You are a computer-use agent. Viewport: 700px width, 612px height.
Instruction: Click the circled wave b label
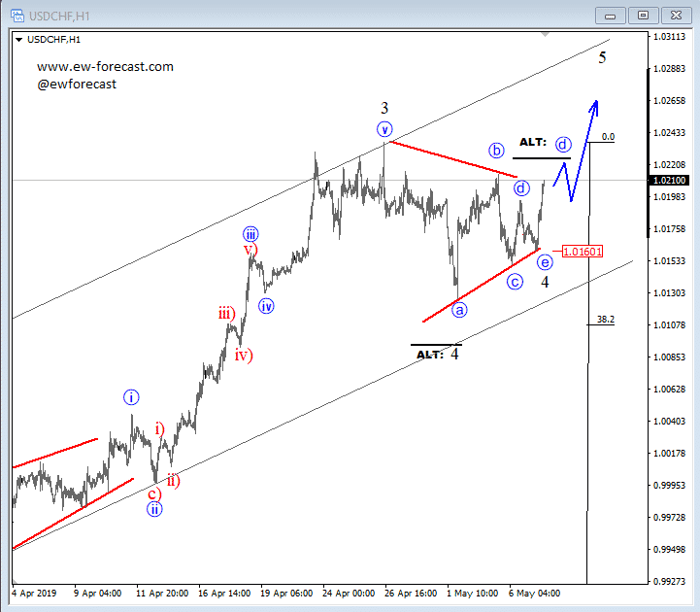pos(496,151)
